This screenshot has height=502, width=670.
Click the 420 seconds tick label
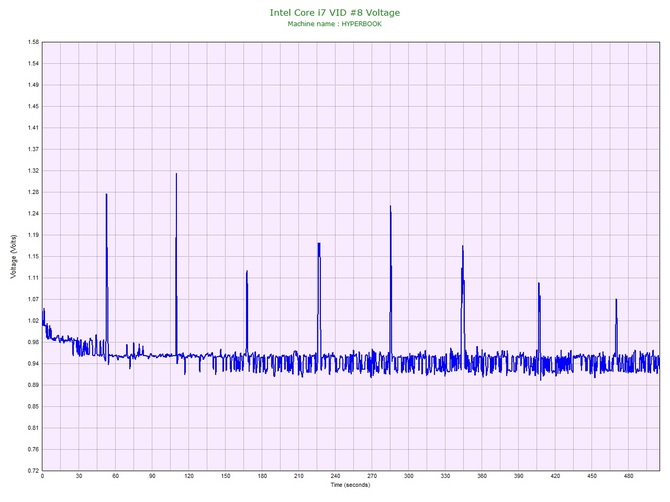(555, 476)
